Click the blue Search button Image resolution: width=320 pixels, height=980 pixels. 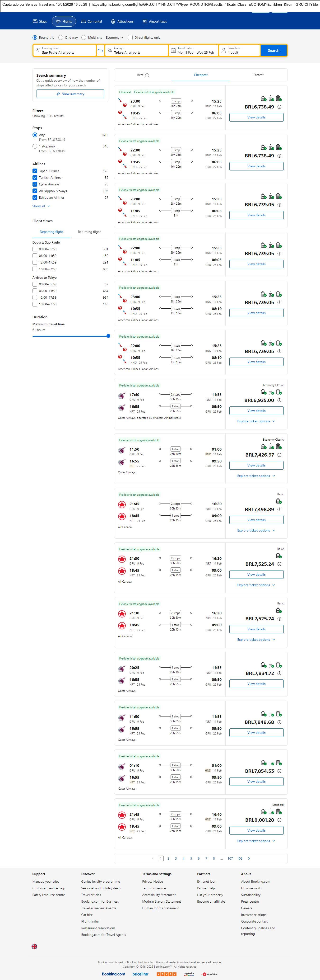[273, 51]
